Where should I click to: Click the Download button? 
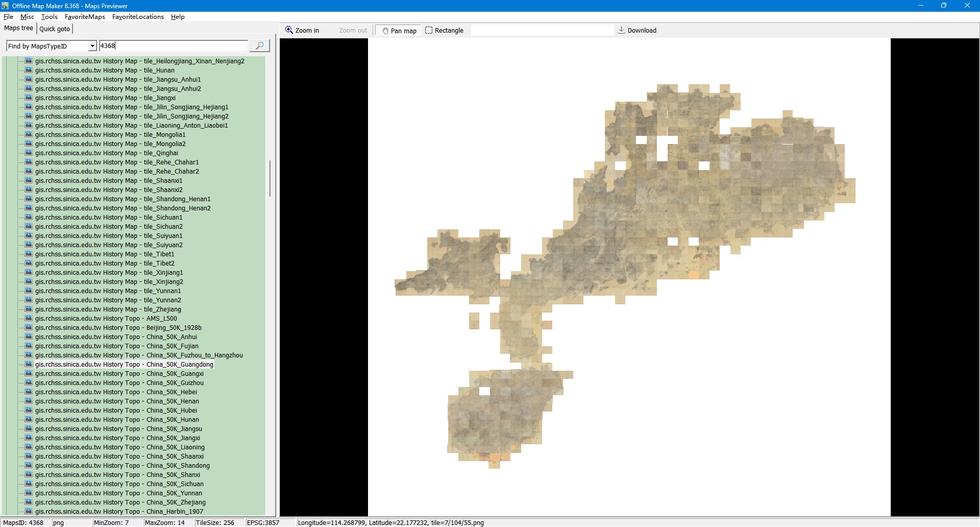coord(637,31)
